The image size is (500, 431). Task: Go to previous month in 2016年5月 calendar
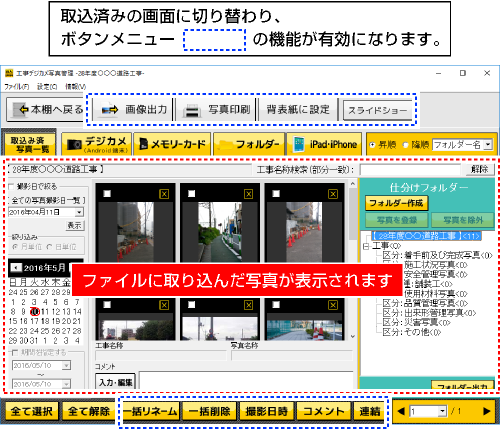pyautogui.click(x=15, y=267)
